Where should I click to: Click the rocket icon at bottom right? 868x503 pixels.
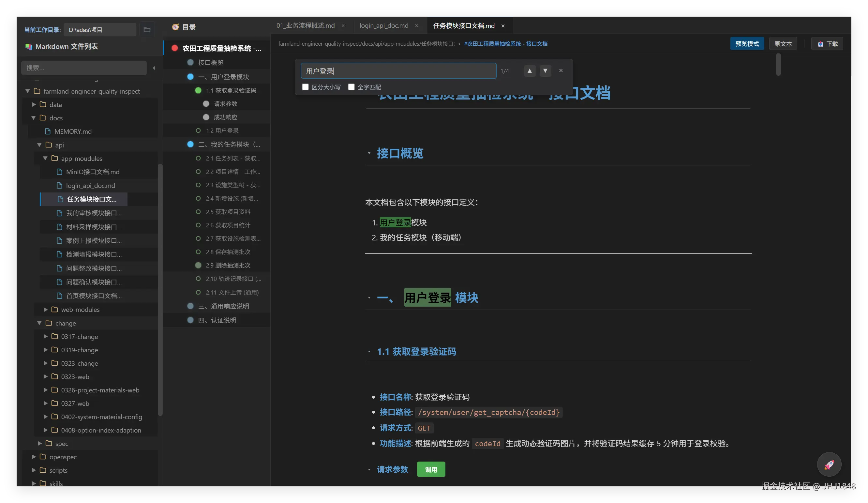[829, 464]
